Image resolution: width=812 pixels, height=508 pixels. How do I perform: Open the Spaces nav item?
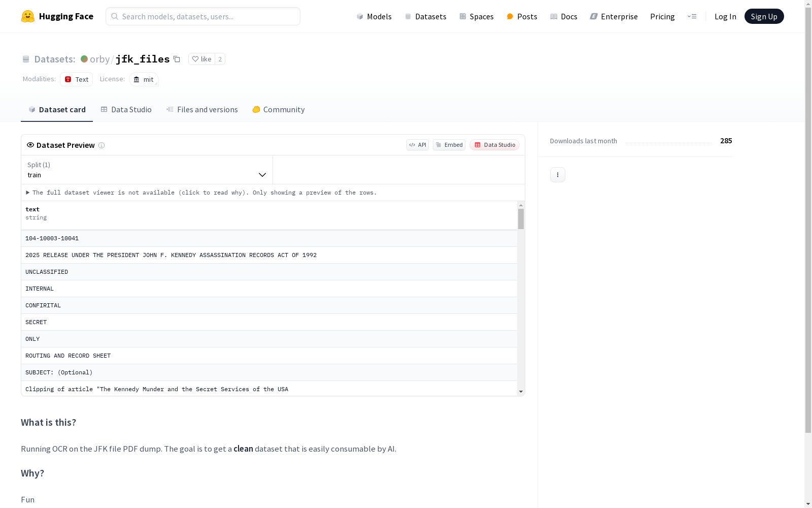[x=477, y=16]
